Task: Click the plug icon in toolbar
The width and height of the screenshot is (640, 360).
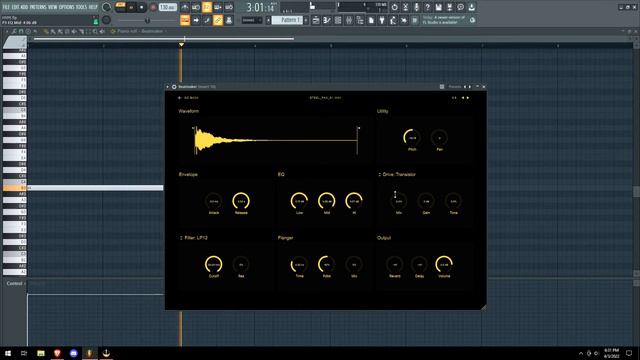Action: [382, 20]
